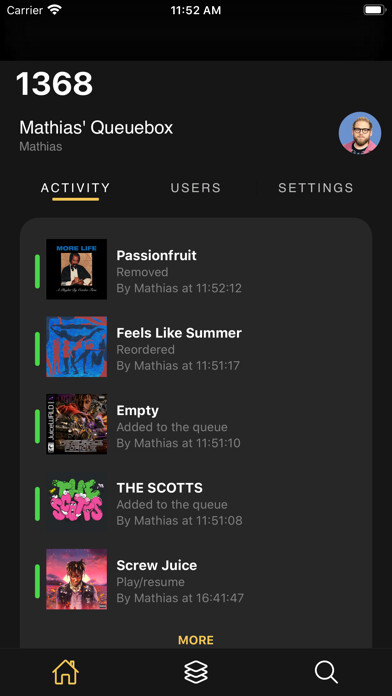392x696 pixels.
Task: Select the Feels Like Summer song title
Action: (179, 333)
